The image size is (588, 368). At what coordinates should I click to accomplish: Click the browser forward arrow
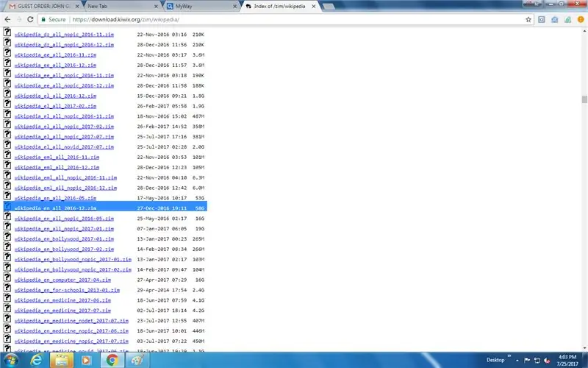[x=19, y=19]
